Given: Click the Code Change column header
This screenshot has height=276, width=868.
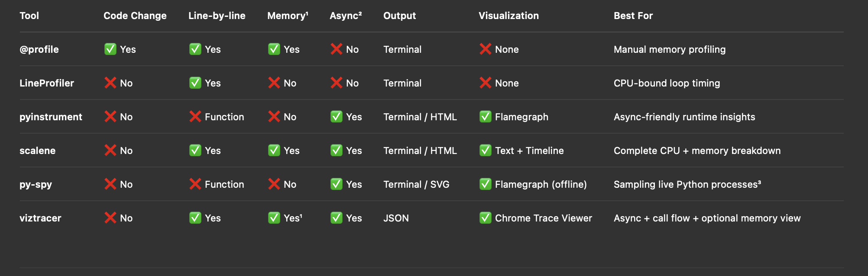Looking at the screenshot, I should coord(135,16).
